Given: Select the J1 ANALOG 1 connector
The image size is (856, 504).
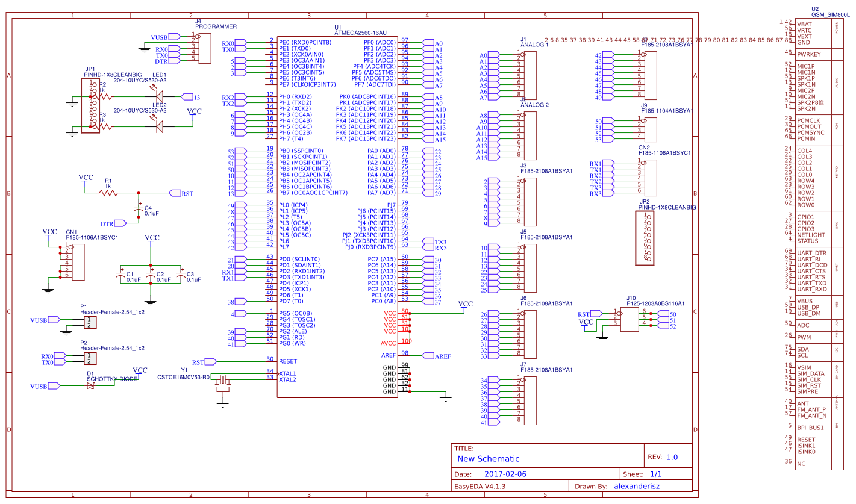Looking at the screenshot, I should 530,75.
